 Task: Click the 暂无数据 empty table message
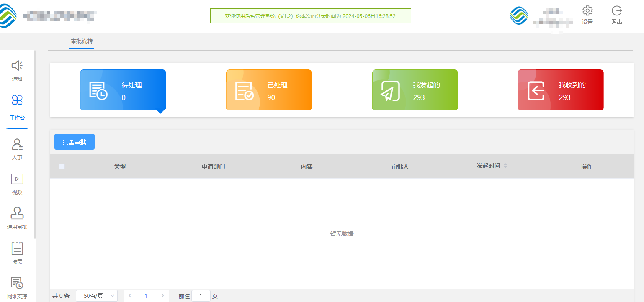tap(342, 234)
